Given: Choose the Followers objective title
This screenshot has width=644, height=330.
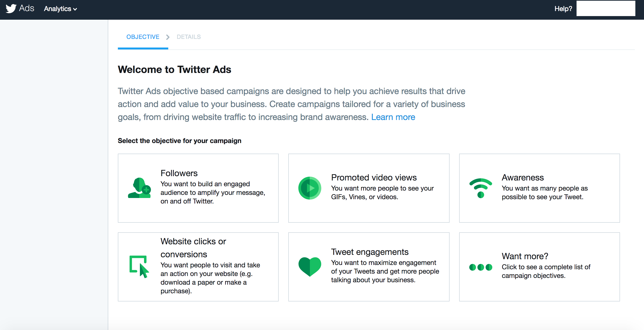Looking at the screenshot, I should 179,173.
